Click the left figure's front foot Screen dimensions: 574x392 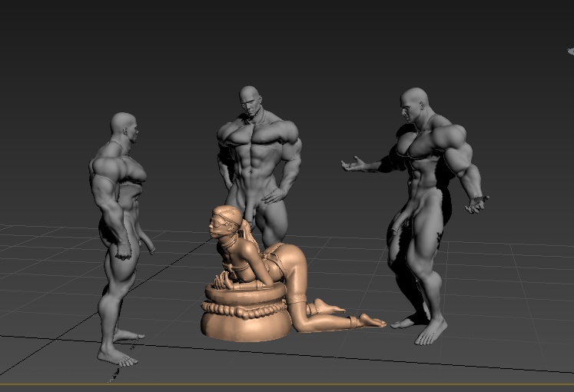coord(117,356)
